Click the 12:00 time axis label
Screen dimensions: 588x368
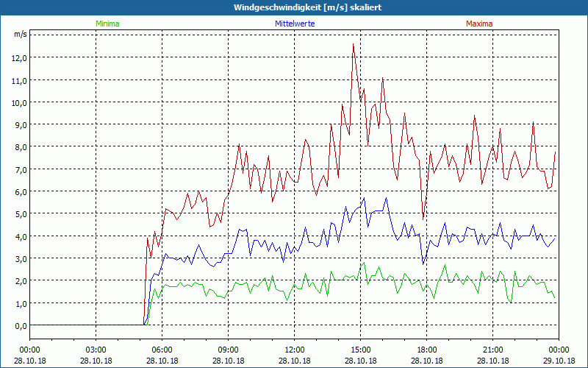click(295, 350)
